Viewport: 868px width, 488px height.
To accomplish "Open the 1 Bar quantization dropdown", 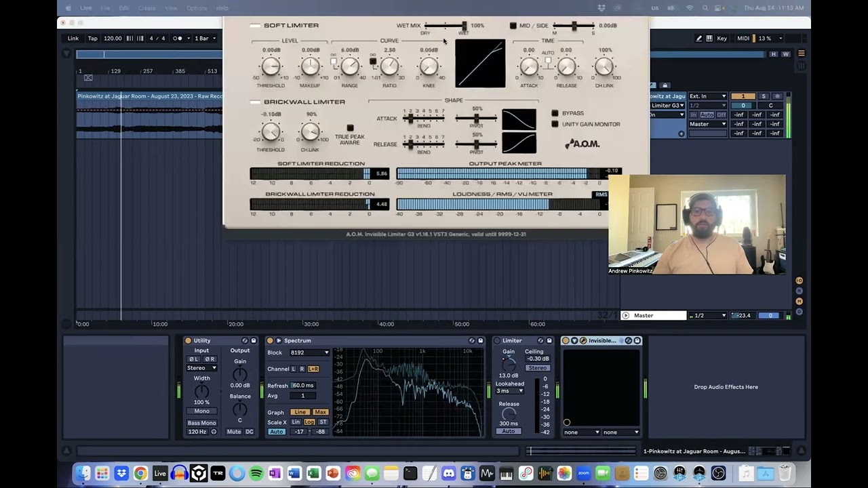I will [x=205, y=39].
